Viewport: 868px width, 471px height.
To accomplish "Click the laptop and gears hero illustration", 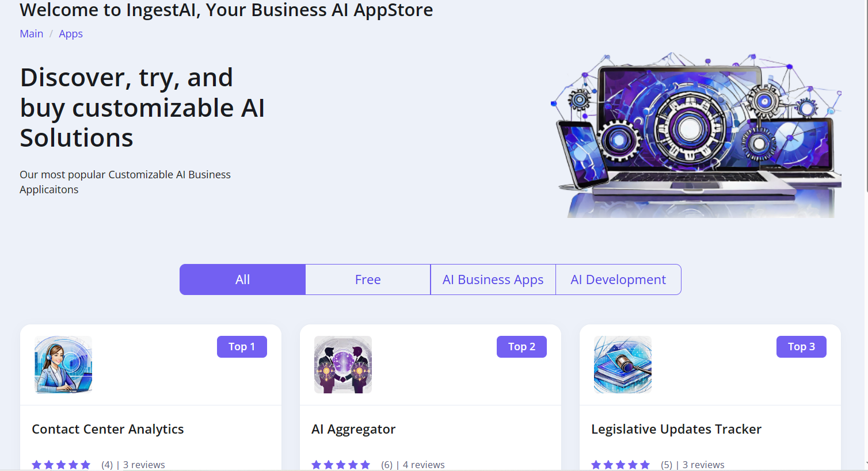I will click(x=696, y=135).
